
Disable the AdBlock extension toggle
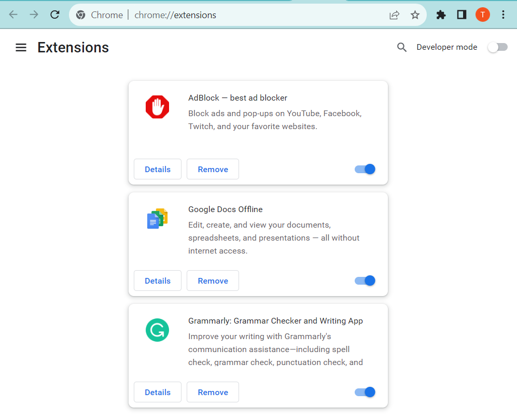(365, 169)
